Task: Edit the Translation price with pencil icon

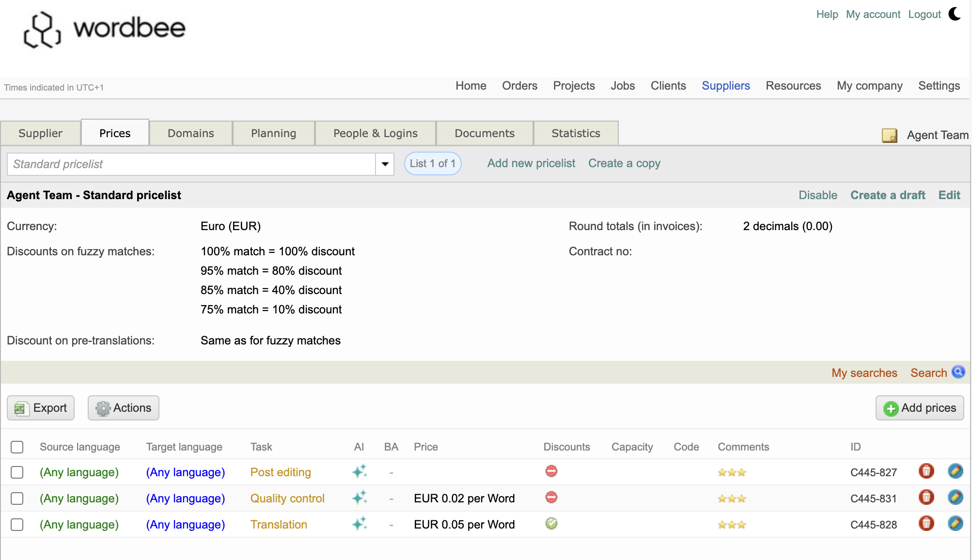Action: 955,524
